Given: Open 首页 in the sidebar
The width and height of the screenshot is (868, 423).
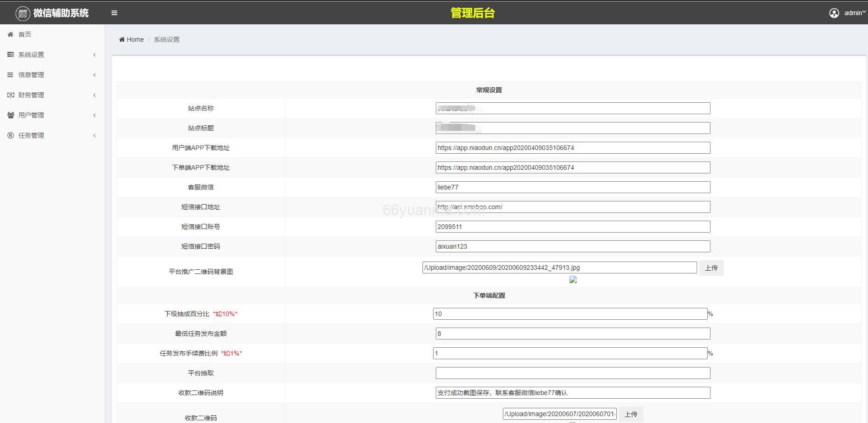Looking at the screenshot, I should point(25,34).
